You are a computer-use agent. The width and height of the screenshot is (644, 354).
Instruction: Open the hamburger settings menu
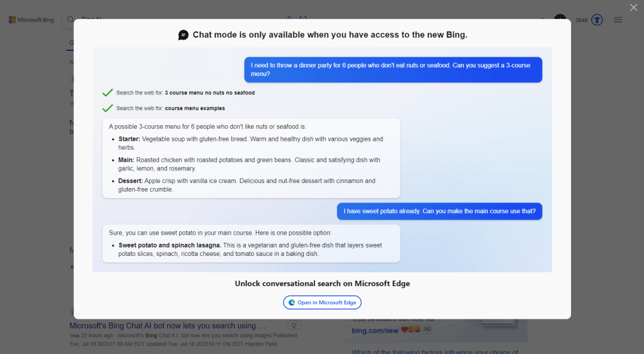pos(618,20)
